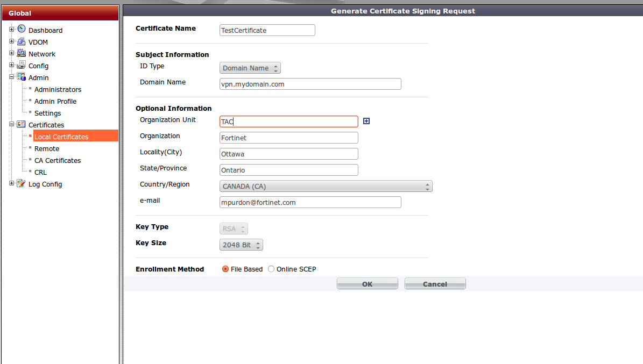Image resolution: width=643 pixels, height=364 pixels.
Task: Expand the VDOM tree node
Action: (11, 41)
